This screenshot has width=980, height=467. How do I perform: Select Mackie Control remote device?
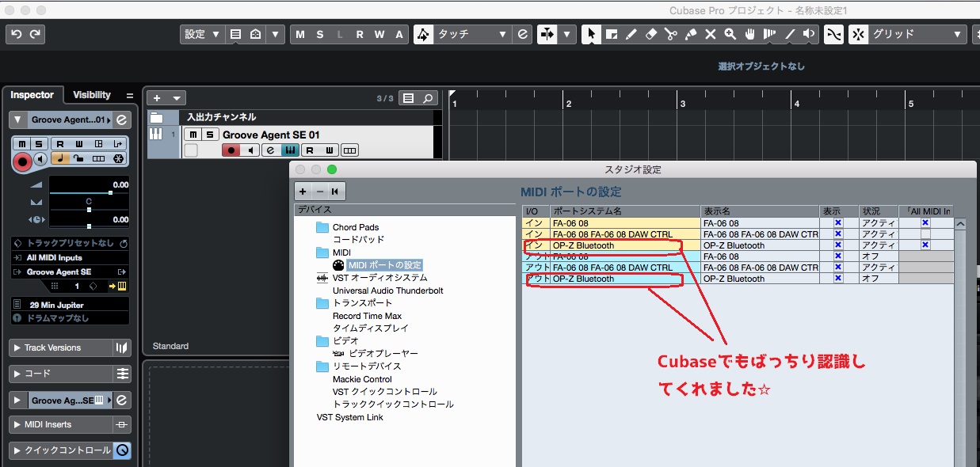(x=362, y=379)
